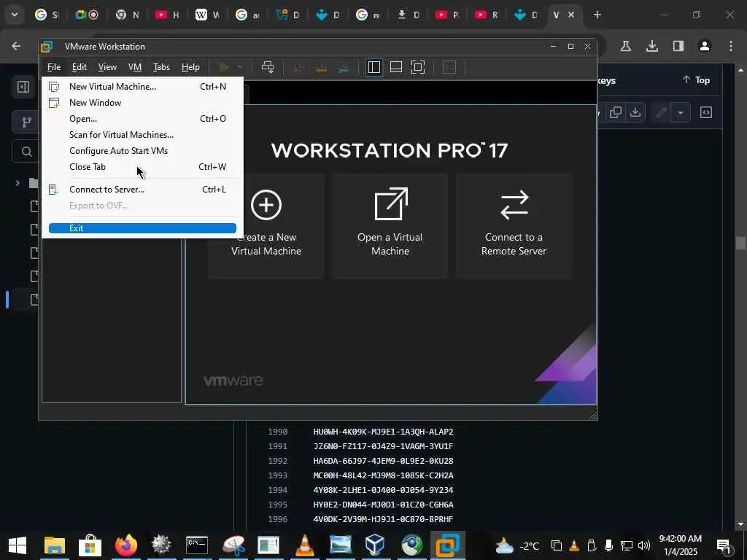Open the volume speaker tray icon
The width and height of the screenshot is (747, 560).
point(644,545)
